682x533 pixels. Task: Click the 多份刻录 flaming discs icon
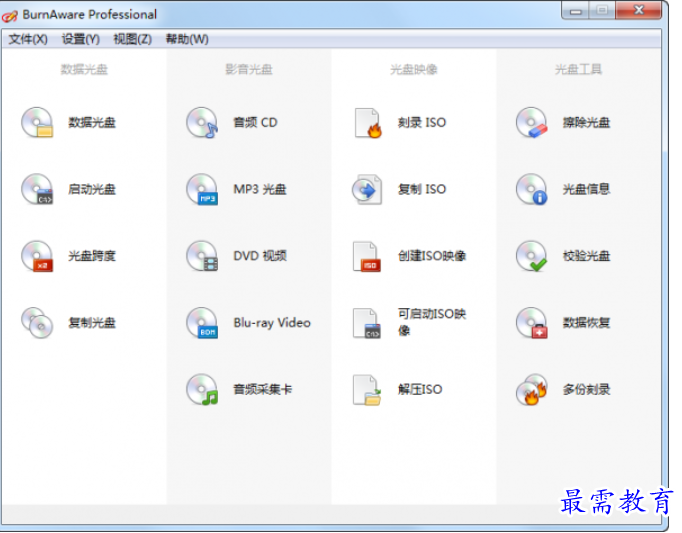pos(532,389)
